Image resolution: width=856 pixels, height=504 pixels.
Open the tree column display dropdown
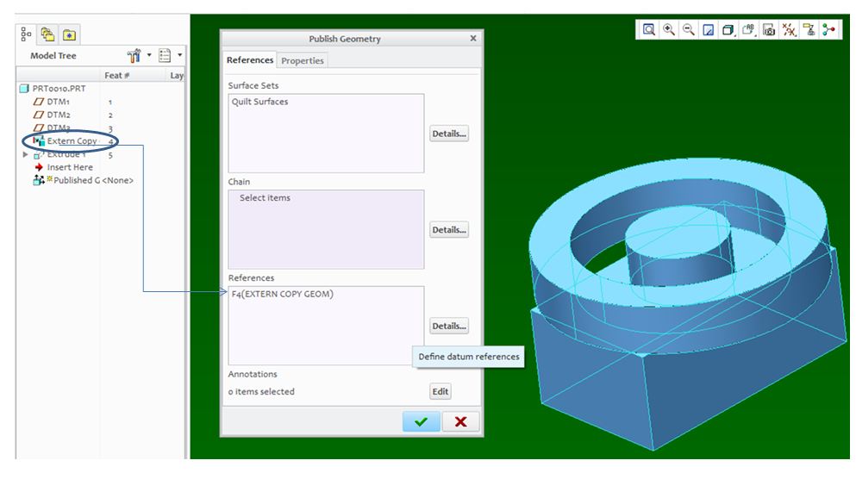coord(178,55)
